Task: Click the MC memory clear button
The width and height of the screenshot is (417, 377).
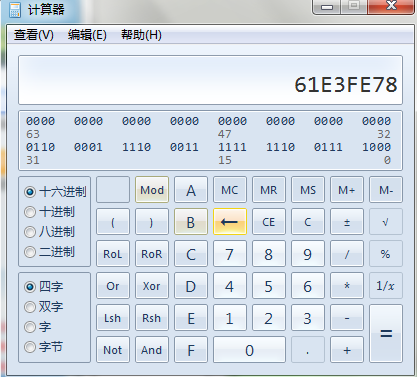Action: (x=230, y=190)
